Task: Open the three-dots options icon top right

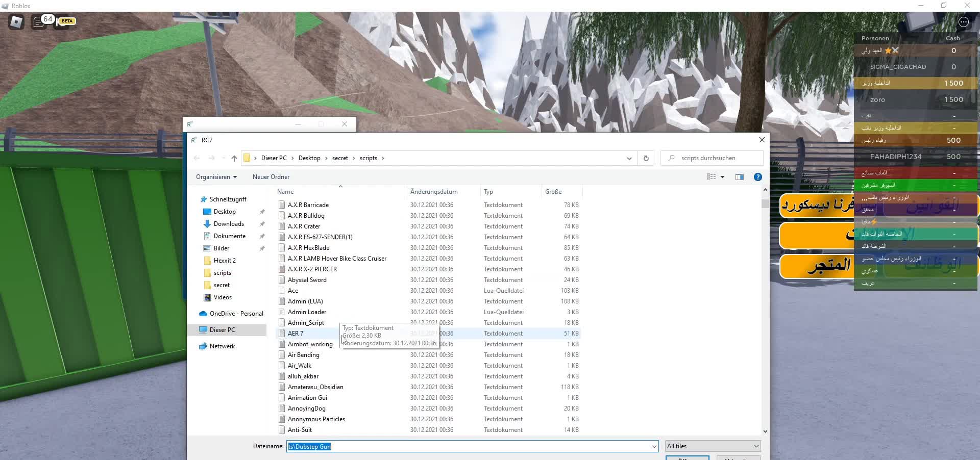Action: click(963, 22)
